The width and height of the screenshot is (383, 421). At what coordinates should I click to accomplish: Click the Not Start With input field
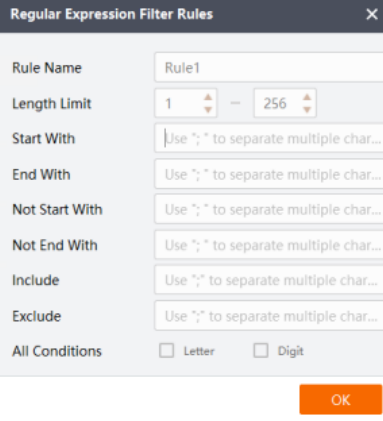(269, 209)
